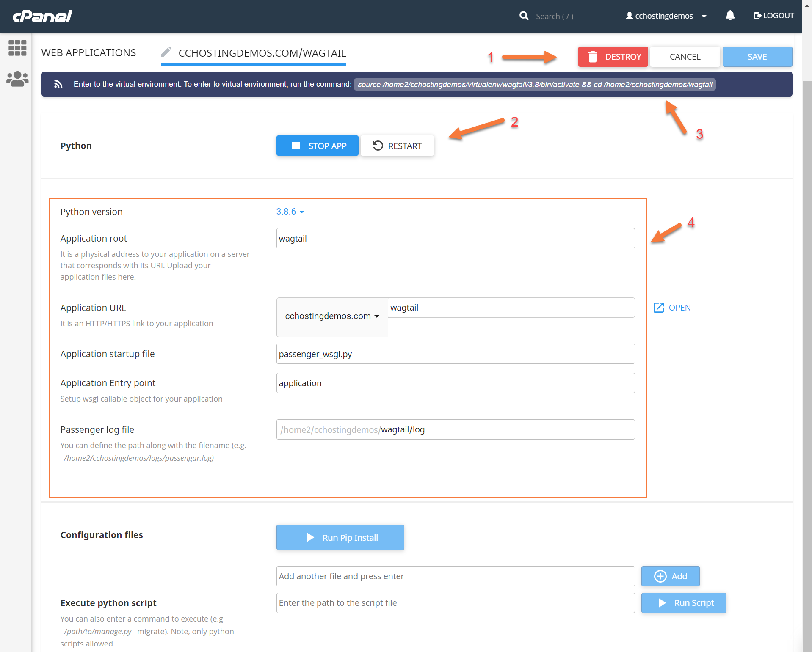Click the page vertical scrollbar
The image size is (812, 652).
807,338
